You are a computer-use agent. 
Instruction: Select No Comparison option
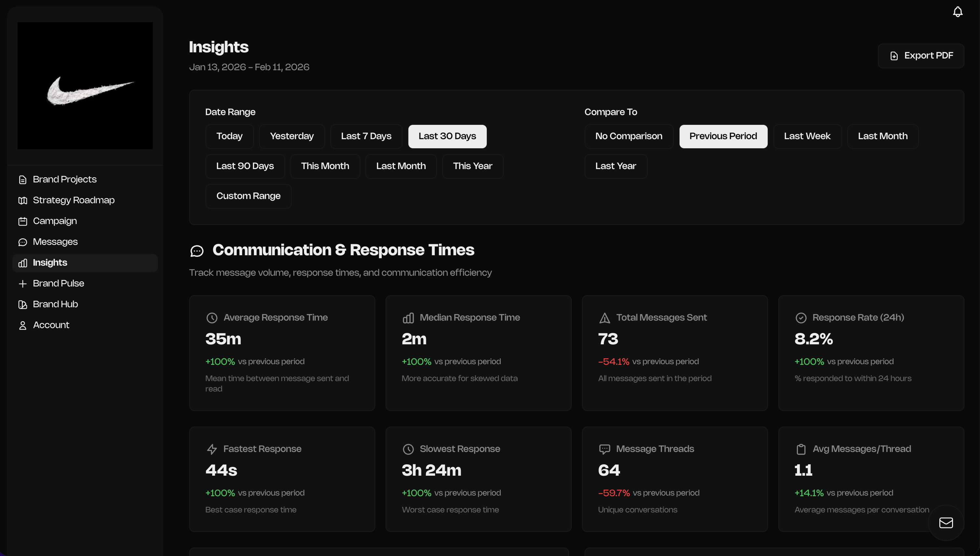[x=629, y=136]
